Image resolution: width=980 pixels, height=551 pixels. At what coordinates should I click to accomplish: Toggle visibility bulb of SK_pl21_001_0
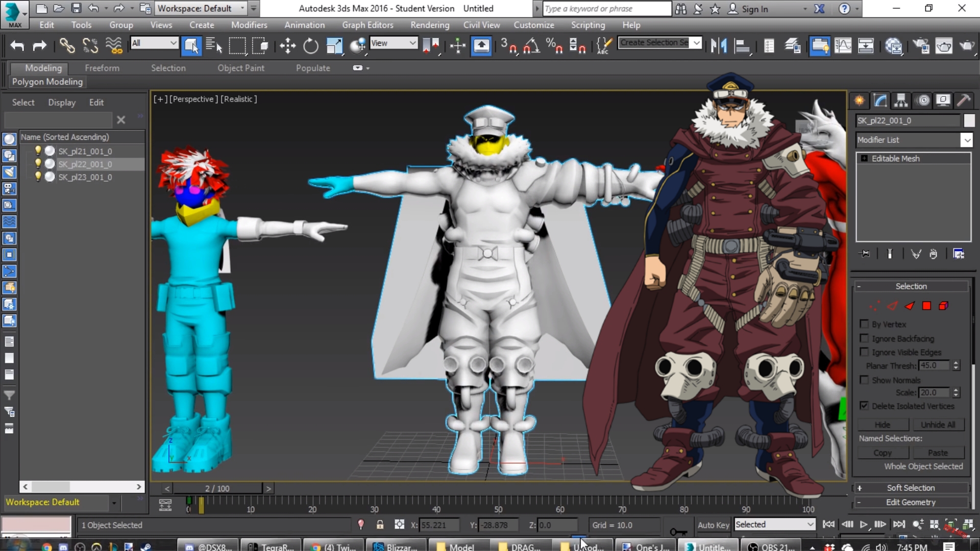coord(38,151)
